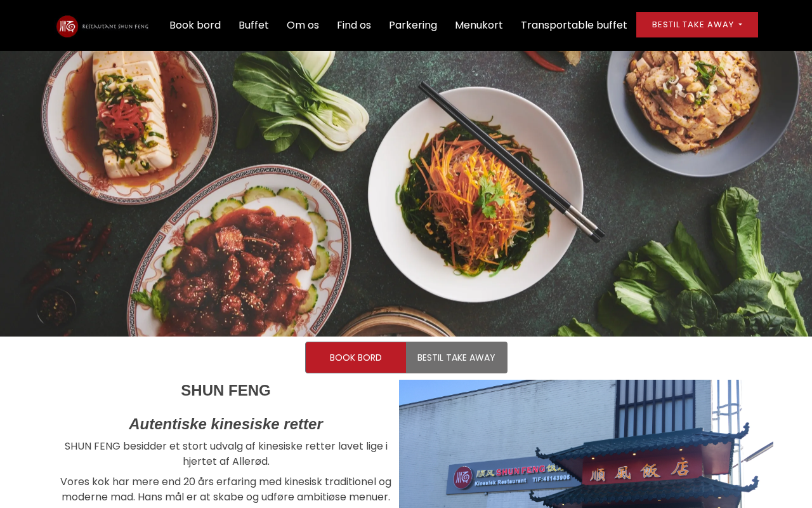Open the Transportable buffet link
812x508 pixels.
[x=574, y=25]
